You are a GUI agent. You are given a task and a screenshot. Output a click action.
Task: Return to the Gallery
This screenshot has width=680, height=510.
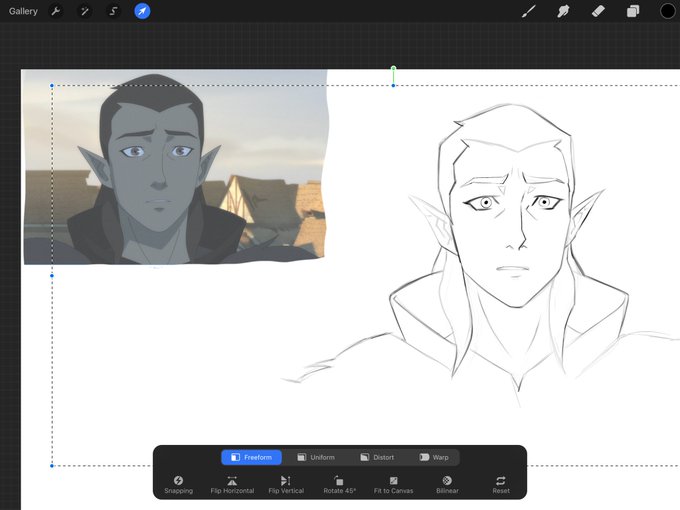coord(23,11)
